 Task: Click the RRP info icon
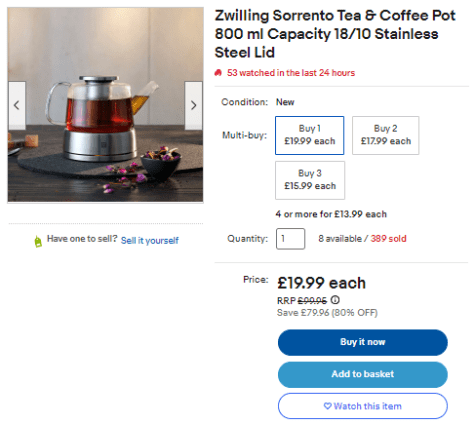point(335,300)
